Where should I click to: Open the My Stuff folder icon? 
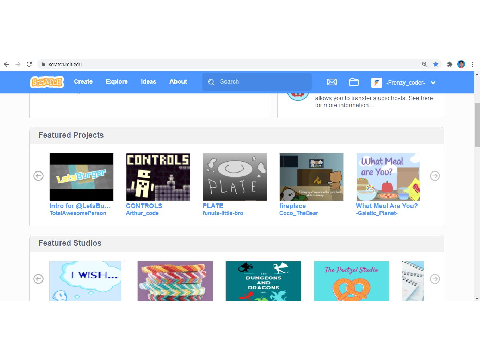point(354,82)
